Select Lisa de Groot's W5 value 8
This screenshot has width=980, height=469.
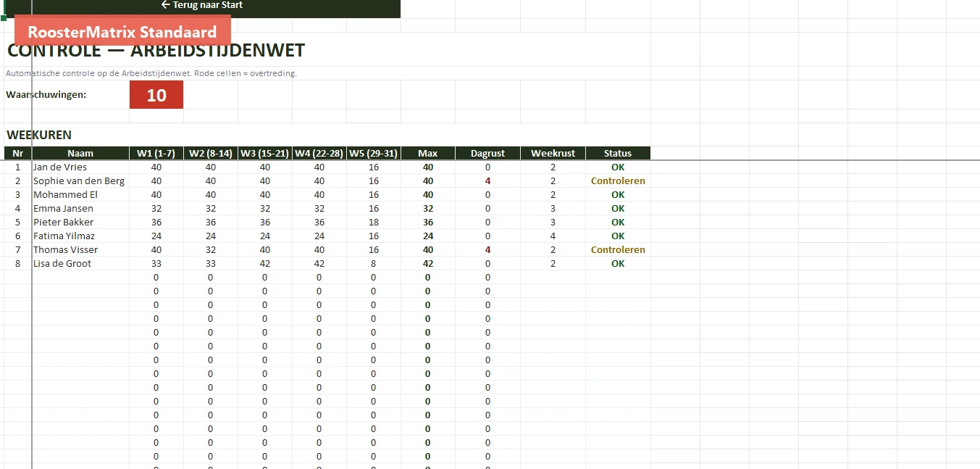374,264
